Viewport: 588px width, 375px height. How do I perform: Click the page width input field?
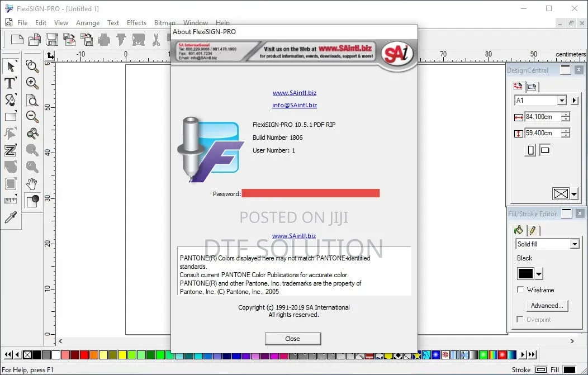tap(543, 117)
